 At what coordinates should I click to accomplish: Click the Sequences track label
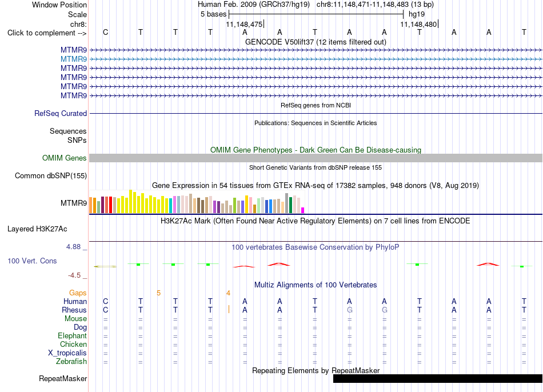point(68,131)
